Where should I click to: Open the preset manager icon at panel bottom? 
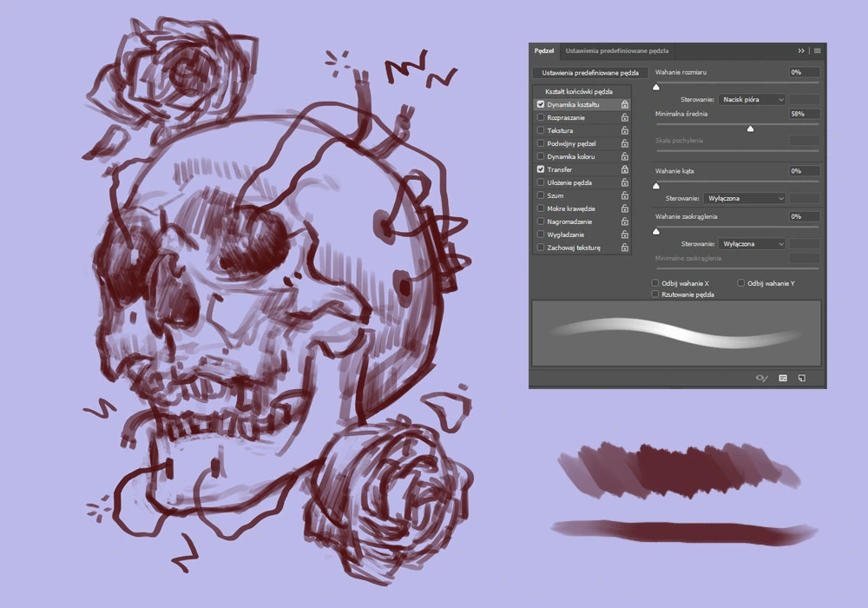point(783,379)
